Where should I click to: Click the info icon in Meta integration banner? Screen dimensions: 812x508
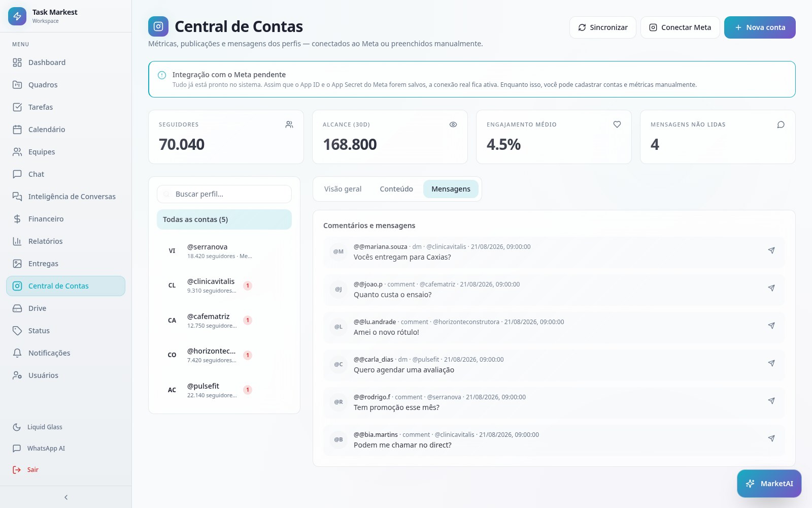[x=162, y=75]
